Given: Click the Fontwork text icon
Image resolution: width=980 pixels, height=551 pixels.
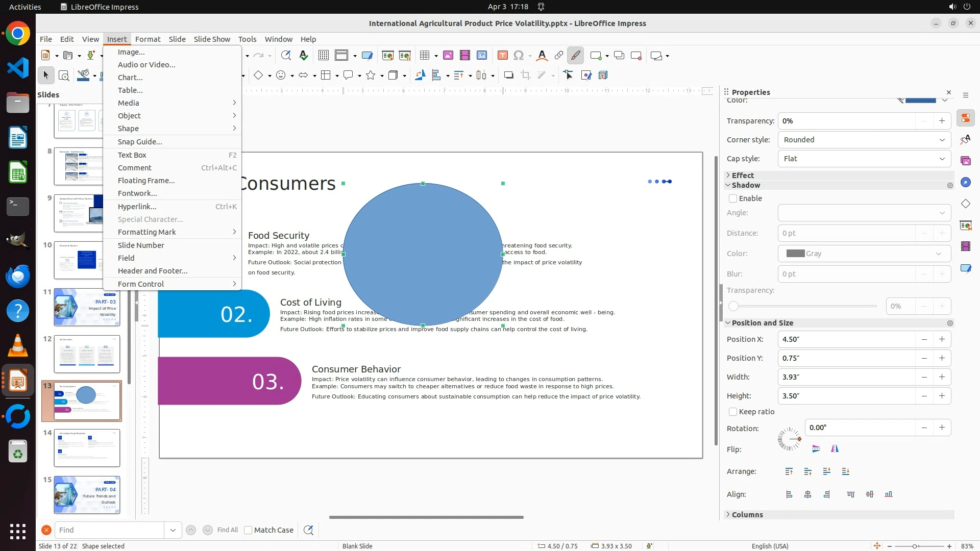Looking at the screenshot, I should pyautogui.click(x=542, y=56).
